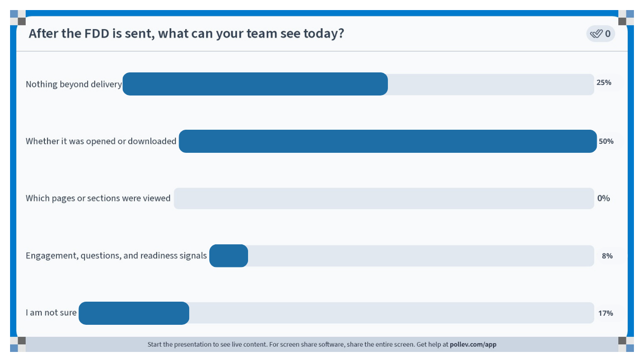Select the top-left corner resize handle

[x=18, y=18]
